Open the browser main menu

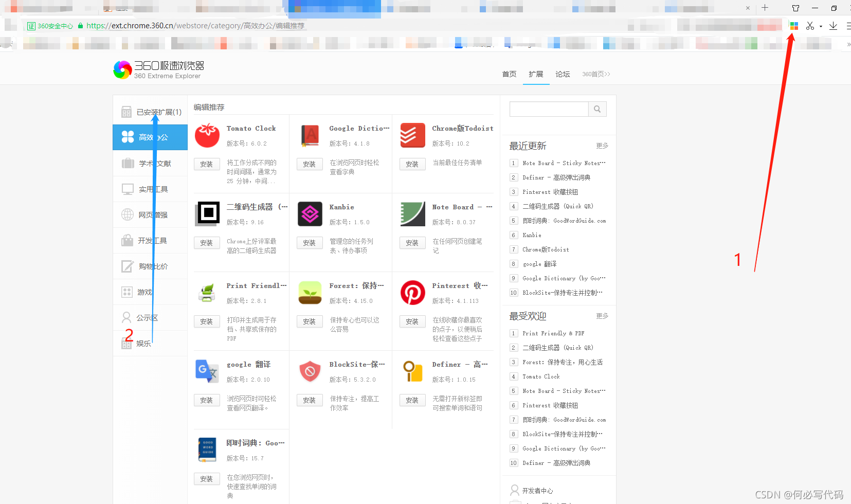[848, 26]
